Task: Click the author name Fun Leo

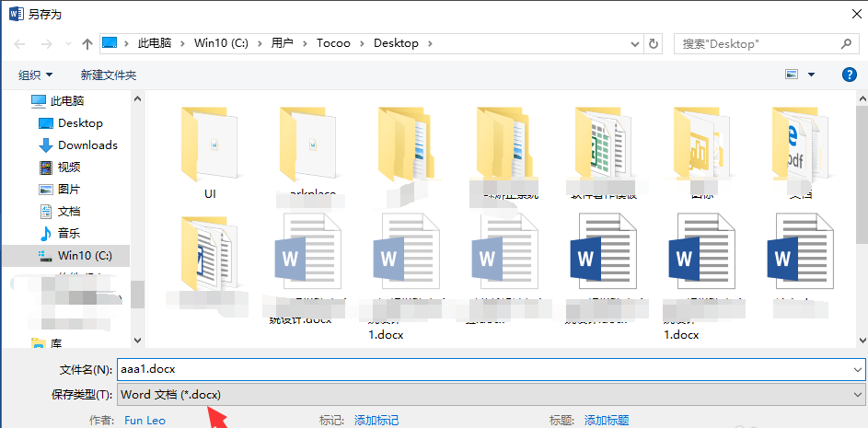Action: coord(145,421)
